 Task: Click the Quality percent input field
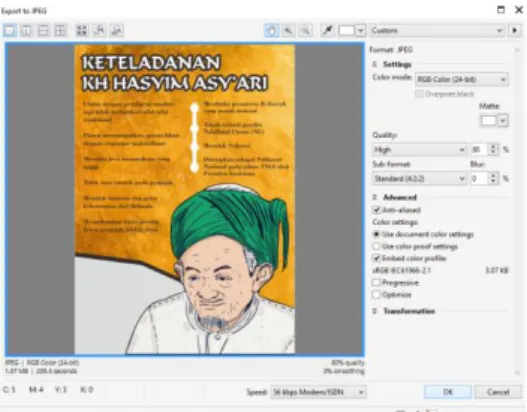tap(479, 150)
